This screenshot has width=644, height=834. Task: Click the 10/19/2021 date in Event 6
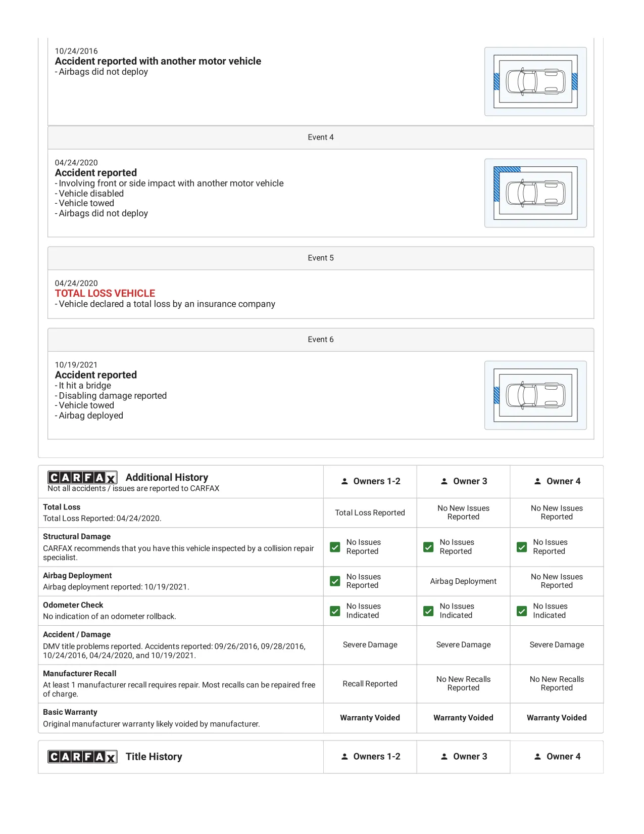coord(76,365)
